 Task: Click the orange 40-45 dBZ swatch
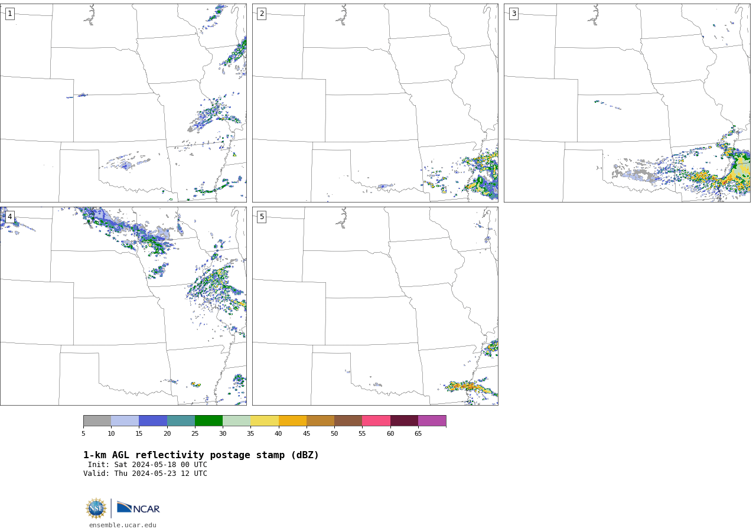point(292,420)
